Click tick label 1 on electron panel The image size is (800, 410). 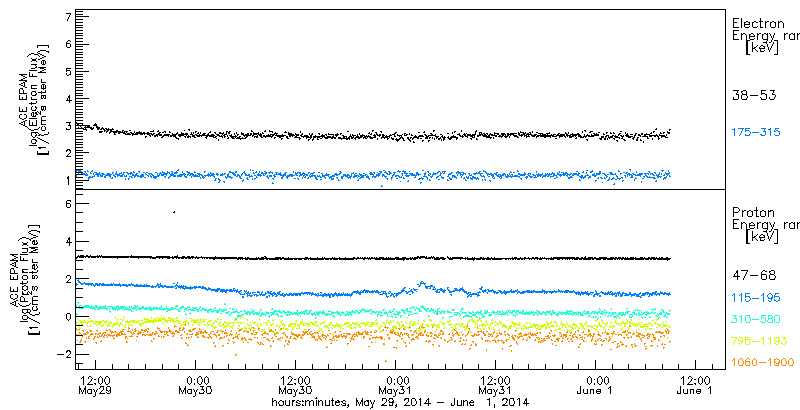(70, 180)
